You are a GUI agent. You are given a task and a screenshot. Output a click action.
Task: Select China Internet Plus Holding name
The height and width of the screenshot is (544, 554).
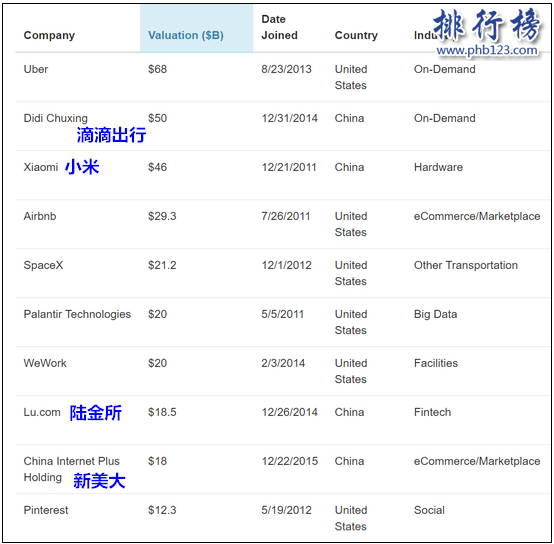(x=72, y=469)
